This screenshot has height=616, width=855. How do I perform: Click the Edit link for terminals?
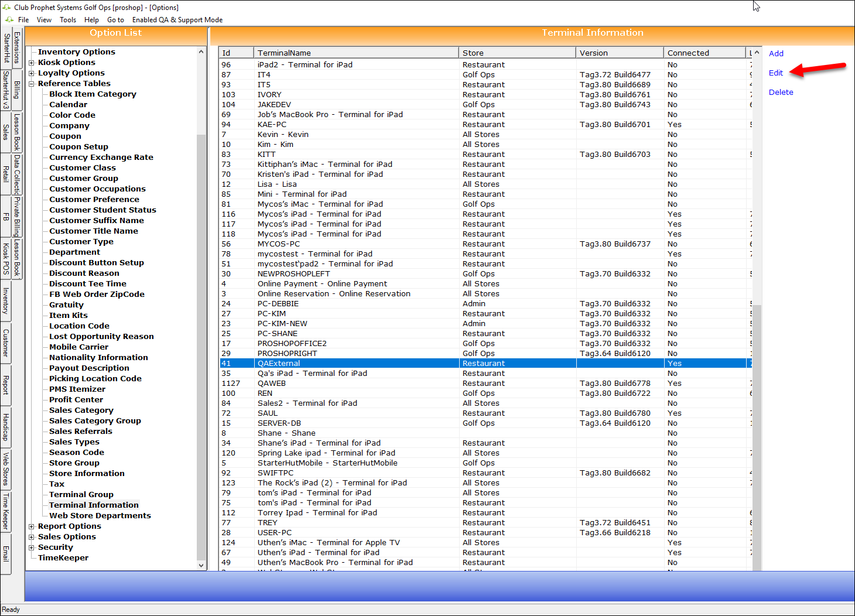[775, 73]
